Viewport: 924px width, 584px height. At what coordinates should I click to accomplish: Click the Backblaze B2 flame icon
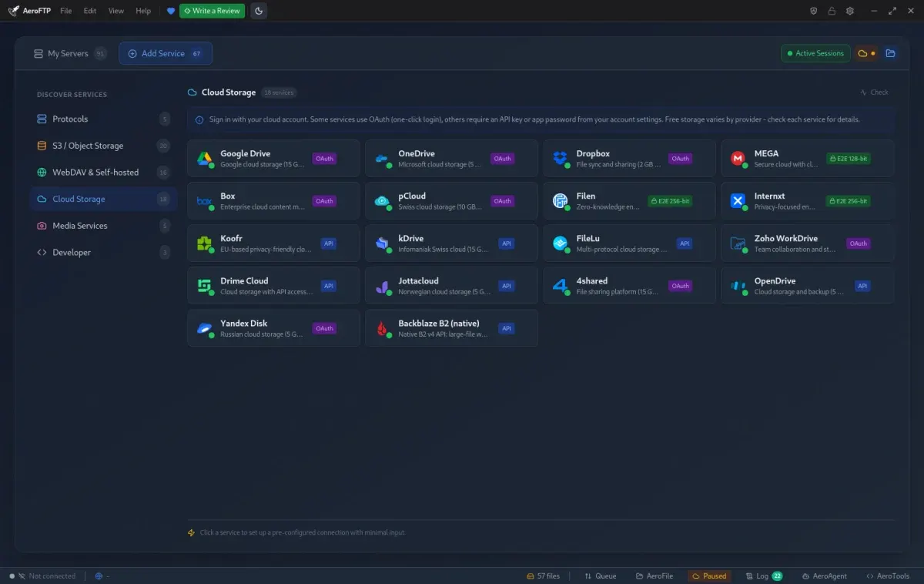pos(382,328)
